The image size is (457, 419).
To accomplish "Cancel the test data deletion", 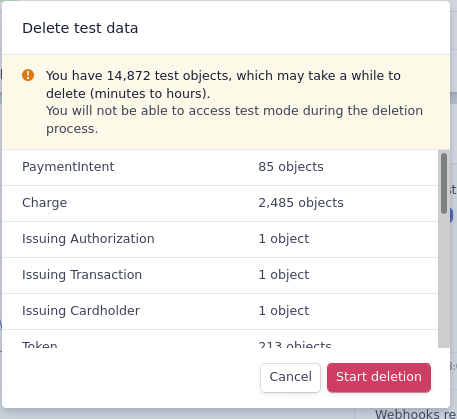I will tap(290, 377).
